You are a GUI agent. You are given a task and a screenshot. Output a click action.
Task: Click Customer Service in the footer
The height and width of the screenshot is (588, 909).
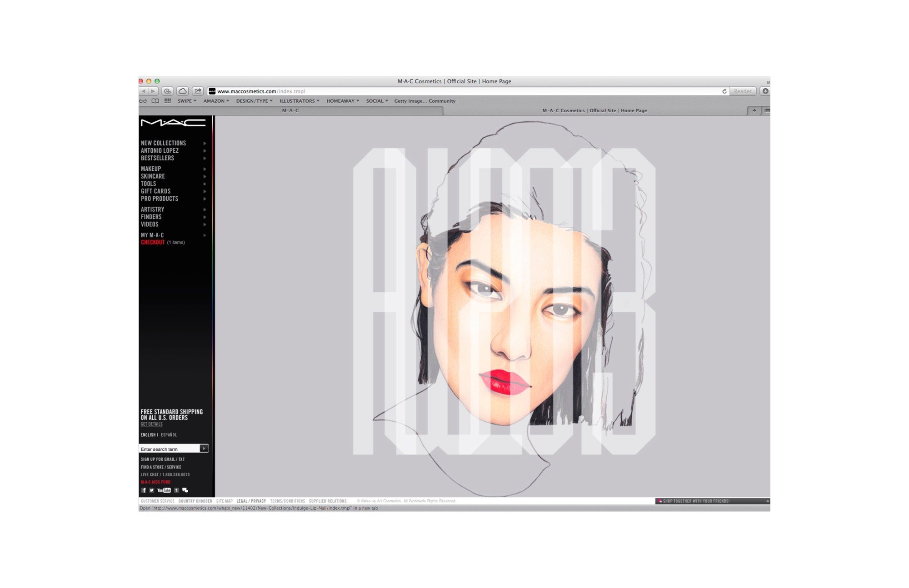point(157,501)
